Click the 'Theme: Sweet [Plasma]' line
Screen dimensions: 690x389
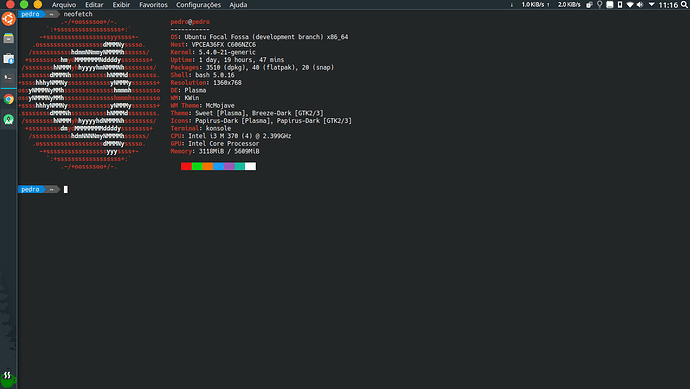[x=247, y=113]
